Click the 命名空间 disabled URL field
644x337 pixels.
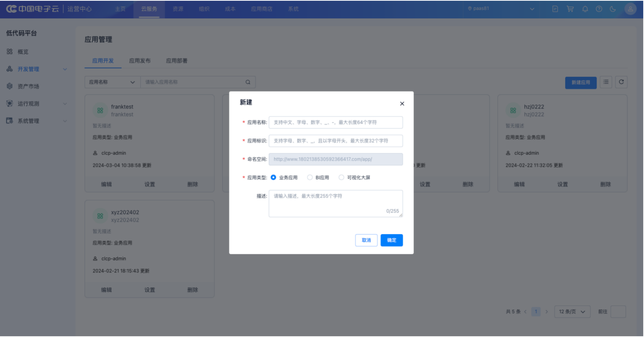tap(336, 159)
